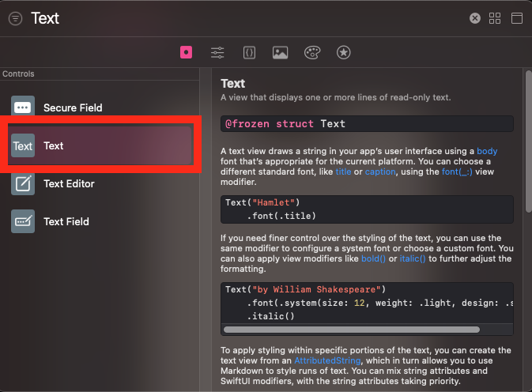Viewport: 532px width, 392px height.
Task: Open the Modifiers library tab
Action: (217, 53)
